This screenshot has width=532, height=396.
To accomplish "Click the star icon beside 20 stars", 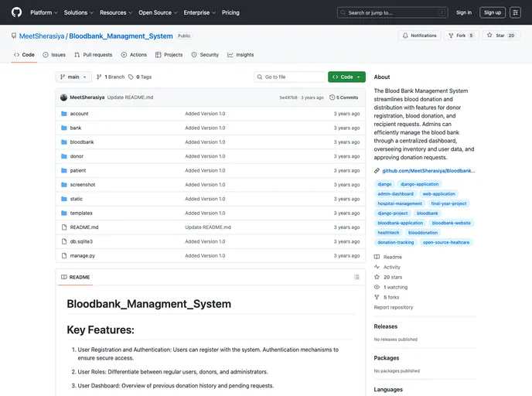I will pos(377,277).
